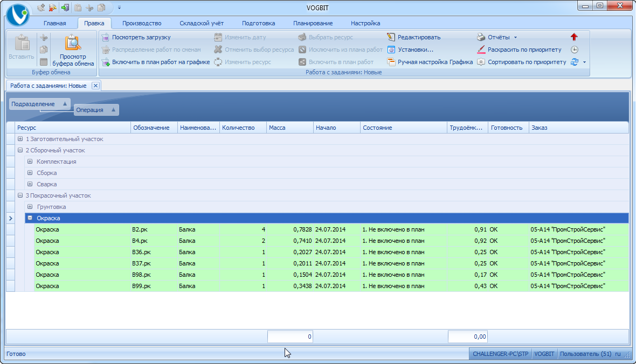Collapse the 2 Сборочный участок group
The image size is (636, 364).
pos(20,150)
